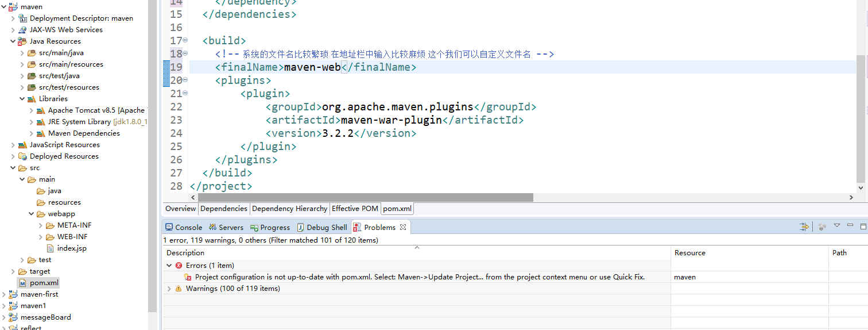This screenshot has width=868, height=330.
Task: Click the quick-fix error icon on Project configuration row
Action: pos(188,277)
